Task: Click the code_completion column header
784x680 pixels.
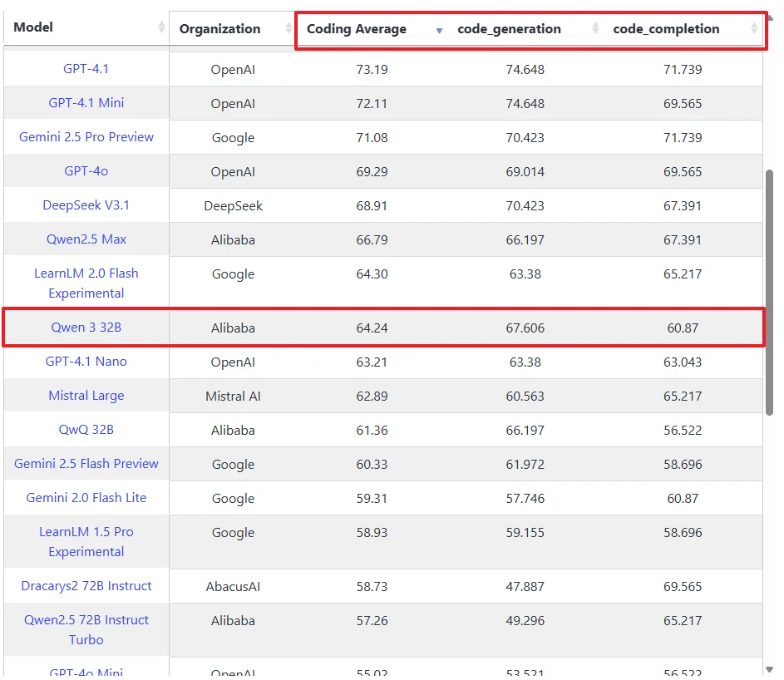Action: [x=683, y=29]
